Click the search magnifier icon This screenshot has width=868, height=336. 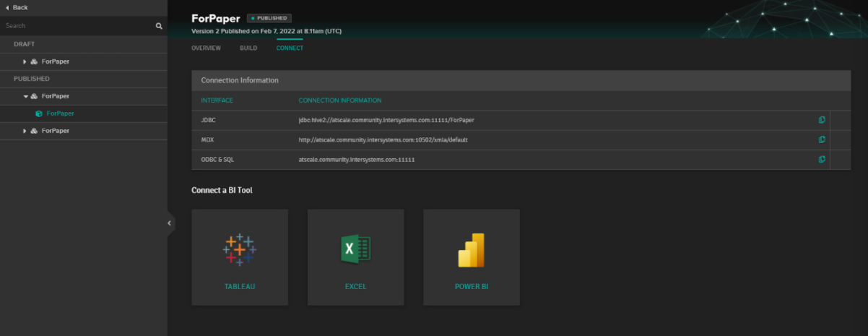click(x=159, y=26)
